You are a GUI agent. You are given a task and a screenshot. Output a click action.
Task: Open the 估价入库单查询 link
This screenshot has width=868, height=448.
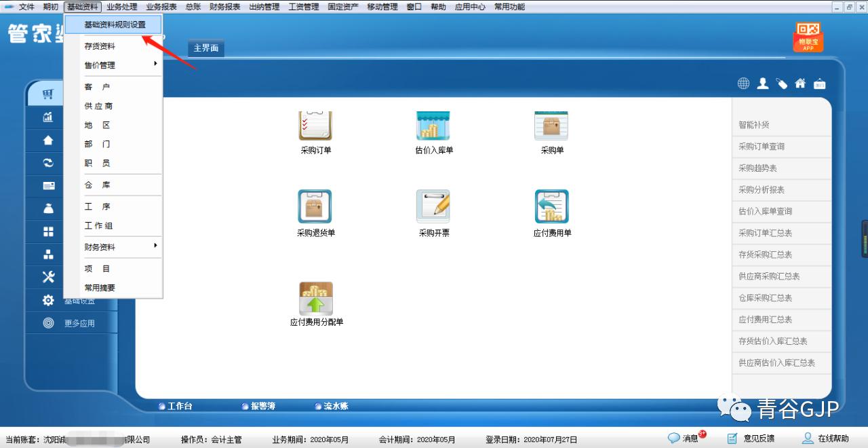pos(765,212)
